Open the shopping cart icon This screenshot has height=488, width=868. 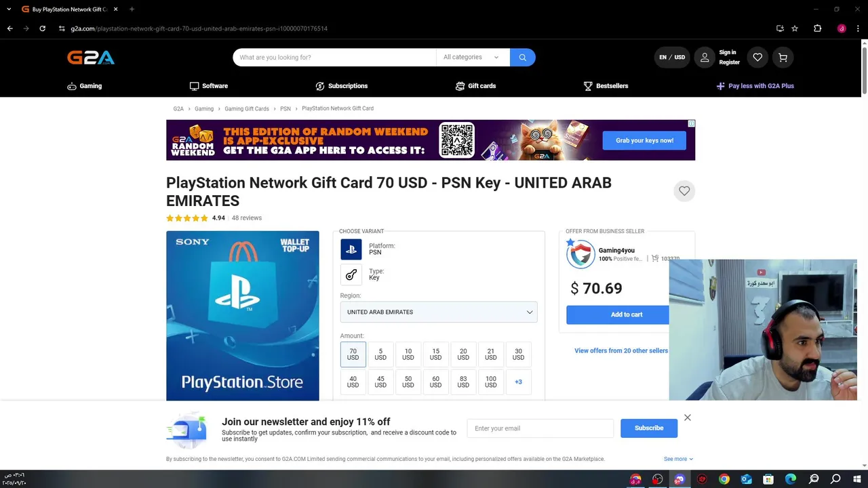coord(783,58)
